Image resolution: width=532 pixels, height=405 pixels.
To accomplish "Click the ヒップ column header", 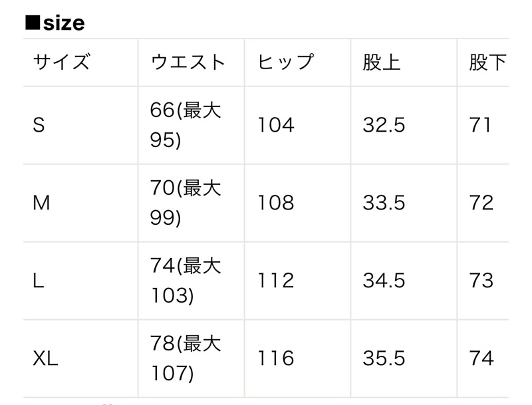I will pos(286,62).
